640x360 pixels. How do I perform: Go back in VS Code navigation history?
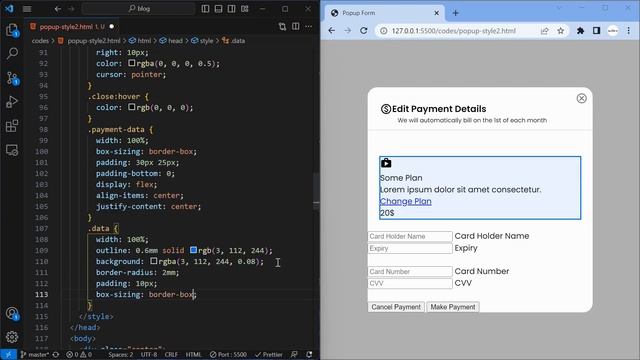coord(58,9)
